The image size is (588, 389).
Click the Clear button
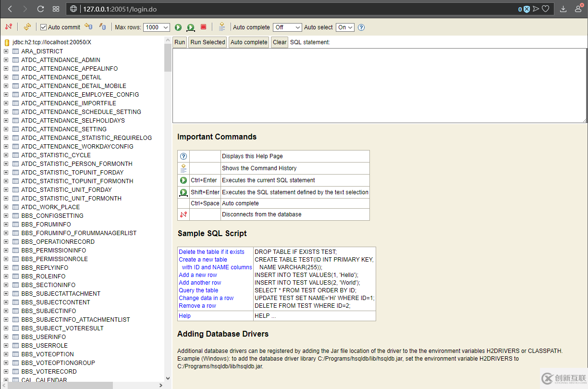tap(279, 42)
